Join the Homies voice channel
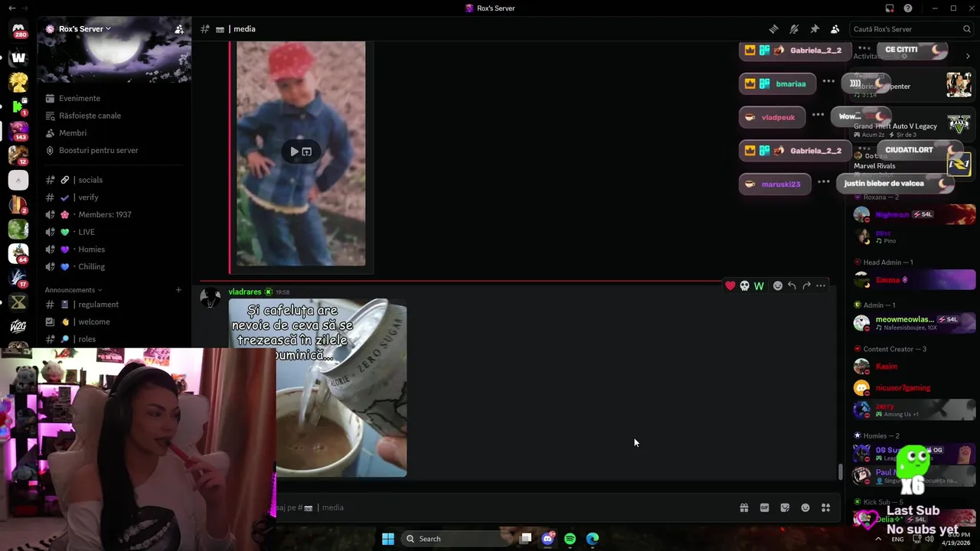The image size is (980, 551). tap(113, 249)
